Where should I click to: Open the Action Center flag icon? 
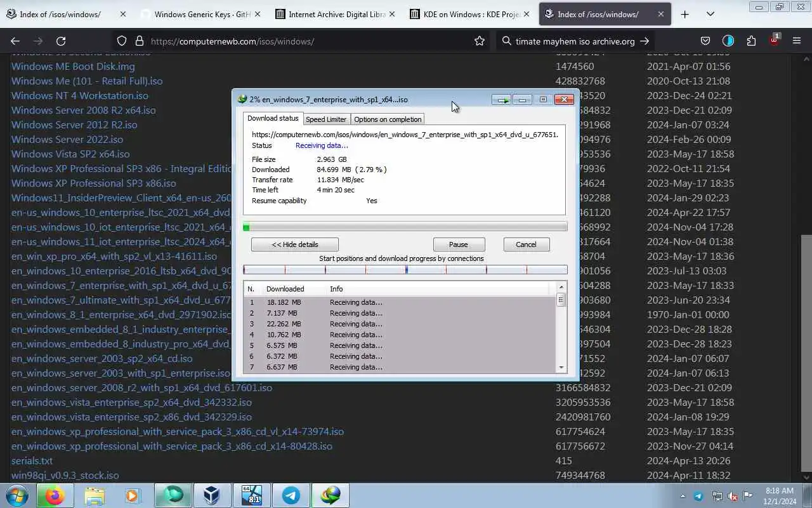coord(748,496)
